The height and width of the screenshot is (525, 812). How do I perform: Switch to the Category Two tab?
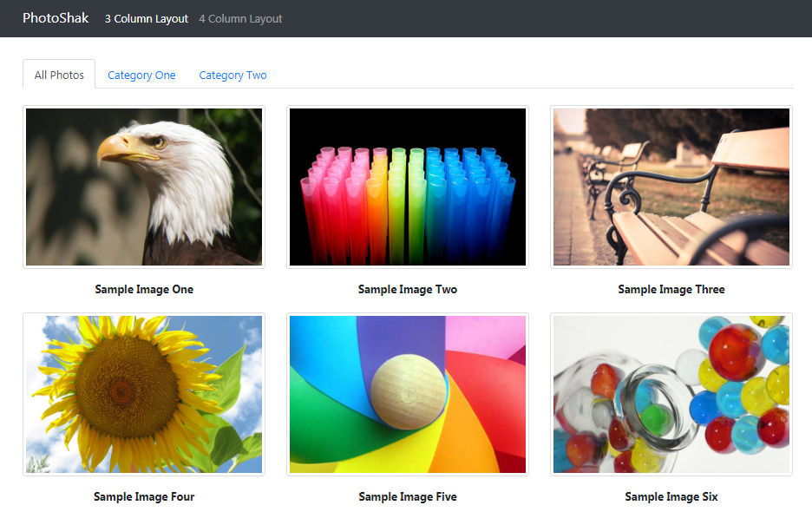pyautogui.click(x=233, y=75)
